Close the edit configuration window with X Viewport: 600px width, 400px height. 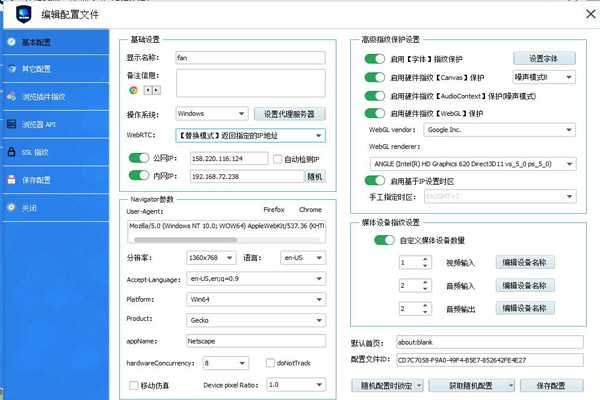click(x=590, y=14)
